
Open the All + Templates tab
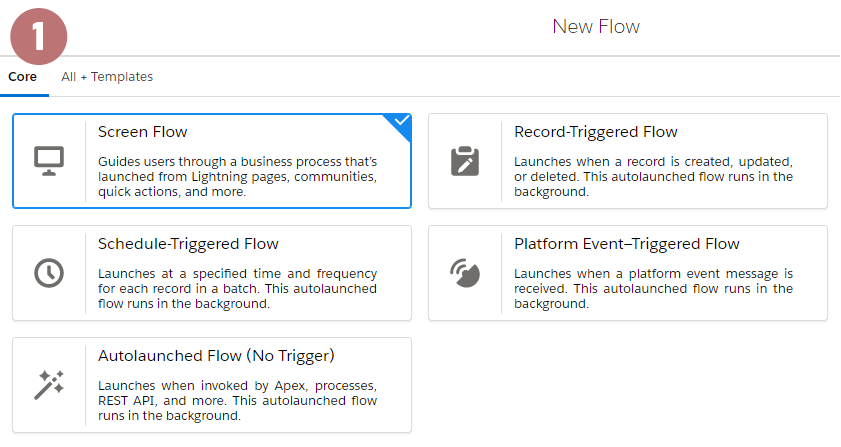point(107,77)
